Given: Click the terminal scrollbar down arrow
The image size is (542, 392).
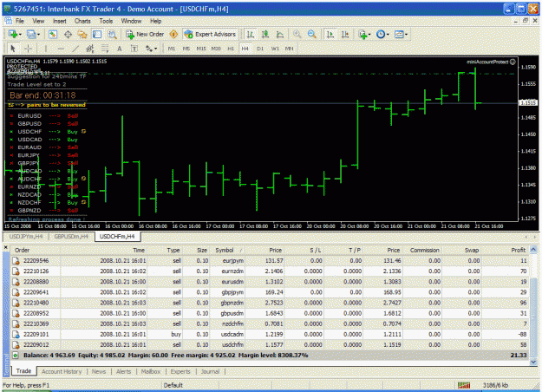Looking at the screenshot, I should tap(533, 362).
